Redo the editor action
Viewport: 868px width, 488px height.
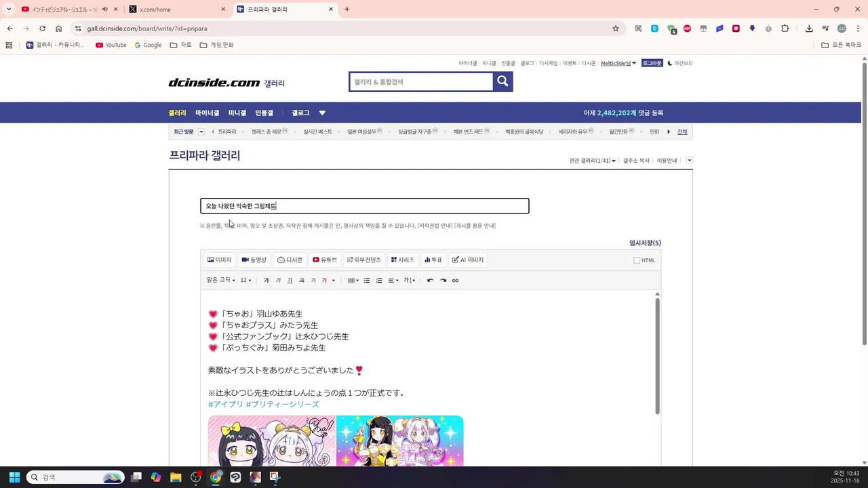coord(443,281)
